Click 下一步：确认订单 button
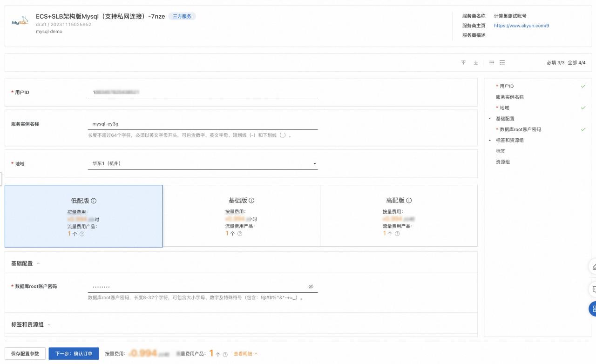 coord(74,354)
